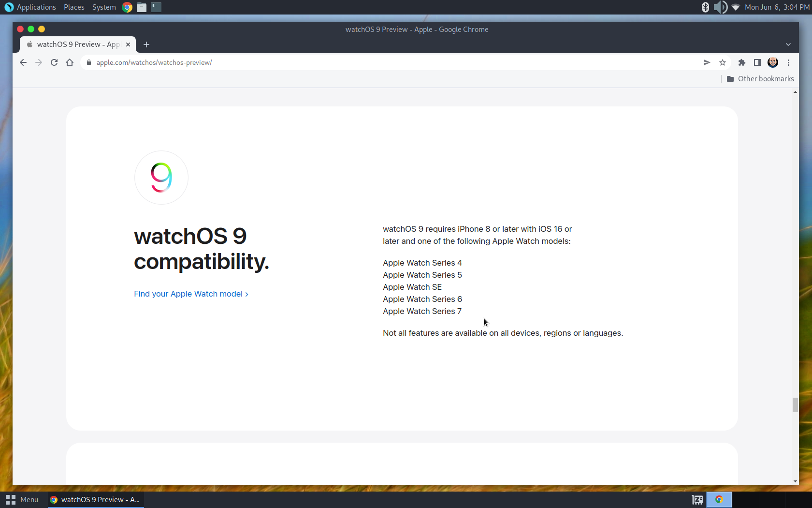This screenshot has height=508, width=812.
Task: Open the Wi-Fi network indicator
Action: [x=736, y=7]
